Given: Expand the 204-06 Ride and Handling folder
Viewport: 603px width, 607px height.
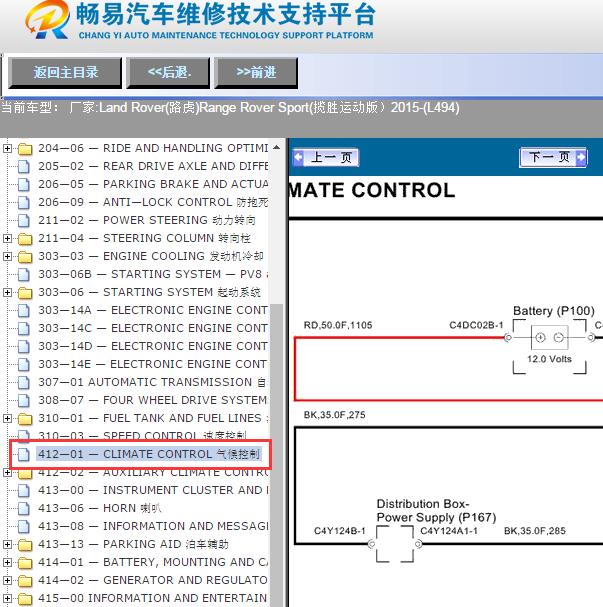Looking at the screenshot, I should coord(7,148).
